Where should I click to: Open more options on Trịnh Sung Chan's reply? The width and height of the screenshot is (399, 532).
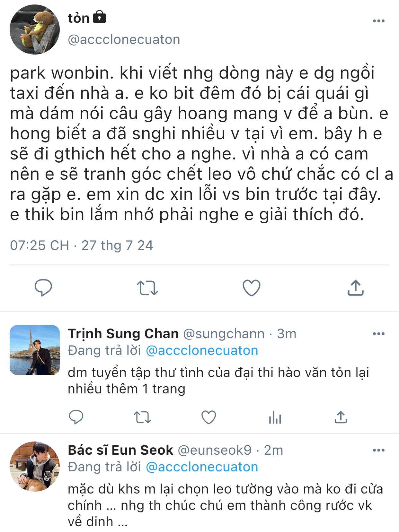(x=378, y=334)
